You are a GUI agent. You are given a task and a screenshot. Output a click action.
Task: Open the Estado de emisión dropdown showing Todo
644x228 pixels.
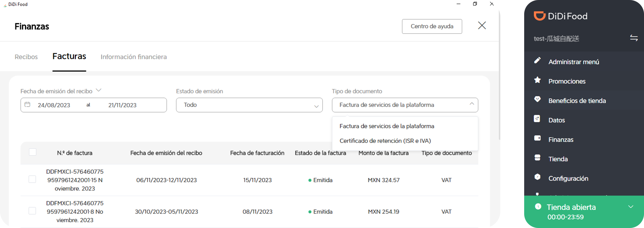click(249, 105)
